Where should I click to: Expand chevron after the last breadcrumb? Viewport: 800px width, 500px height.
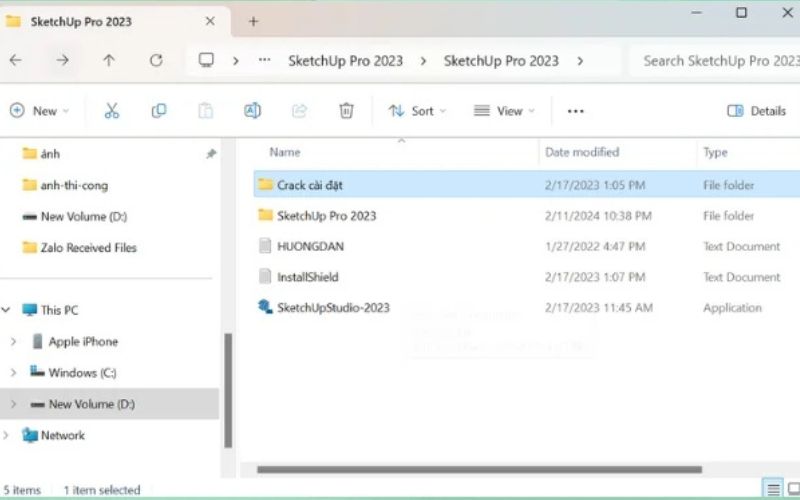(x=580, y=61)
